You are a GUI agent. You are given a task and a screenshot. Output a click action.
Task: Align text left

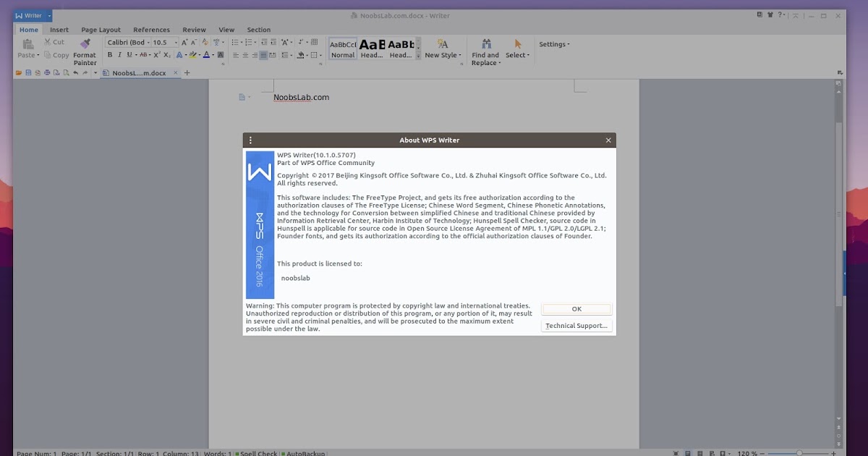coord(235,55)
